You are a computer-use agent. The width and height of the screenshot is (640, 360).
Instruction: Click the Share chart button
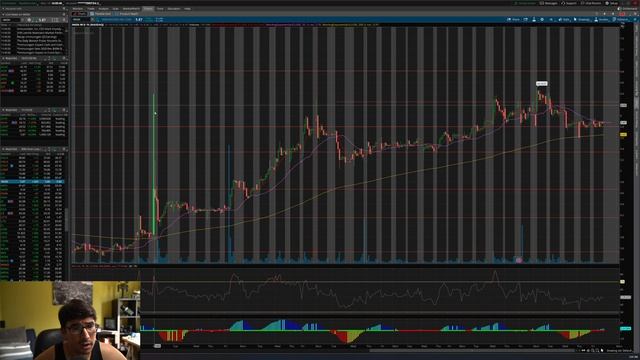(513, 20)
